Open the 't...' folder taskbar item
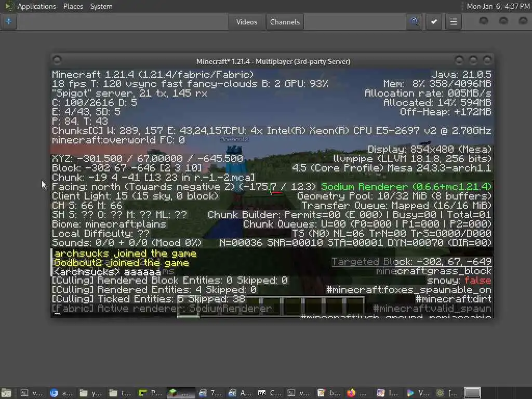The width and height of the screenshot is (532, 399). point(121,393)
